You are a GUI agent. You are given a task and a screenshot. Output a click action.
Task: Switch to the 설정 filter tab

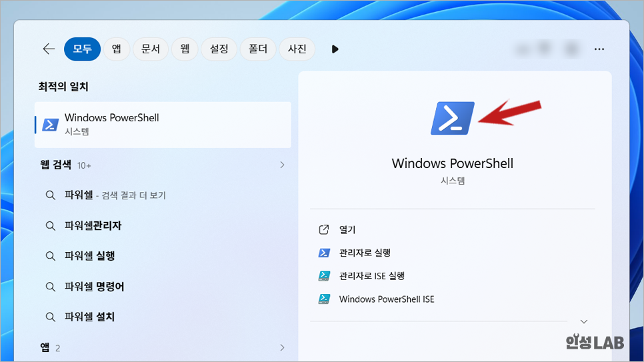click(219, 49)
